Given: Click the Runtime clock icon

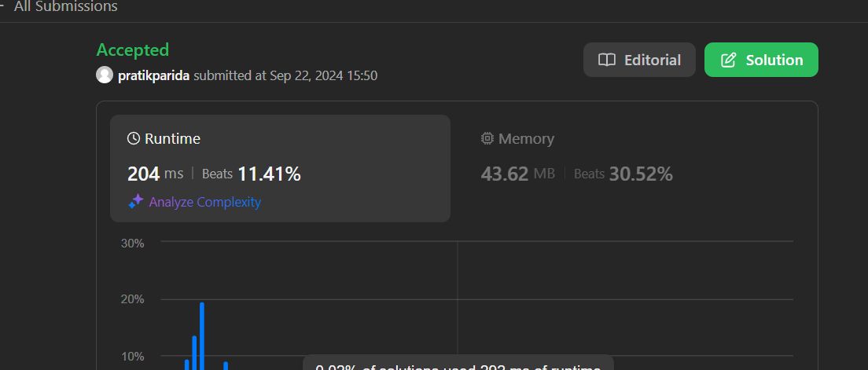Looking at the screenshot, I should (x=134, y=138).
